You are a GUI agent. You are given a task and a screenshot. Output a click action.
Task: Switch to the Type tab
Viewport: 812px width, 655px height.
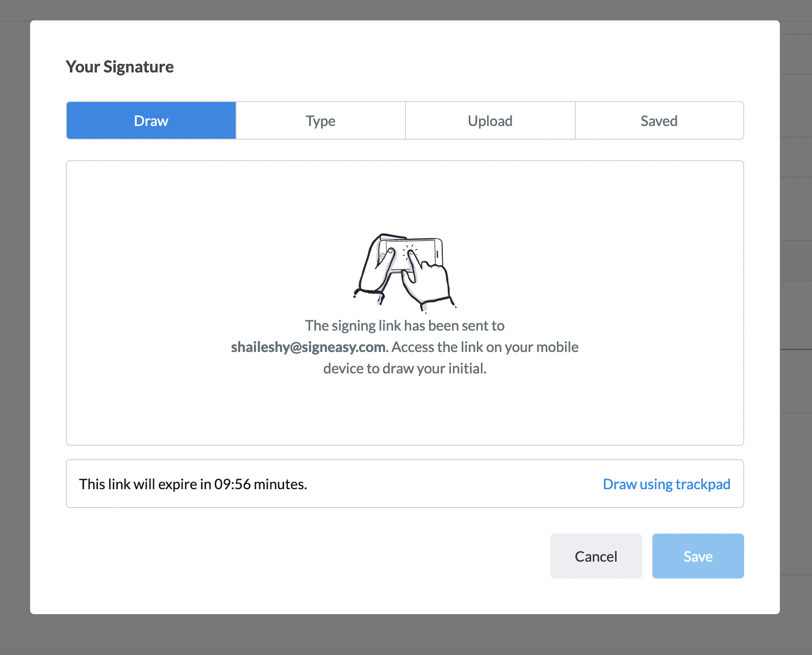pyautogui.click(x=321, y=121)
